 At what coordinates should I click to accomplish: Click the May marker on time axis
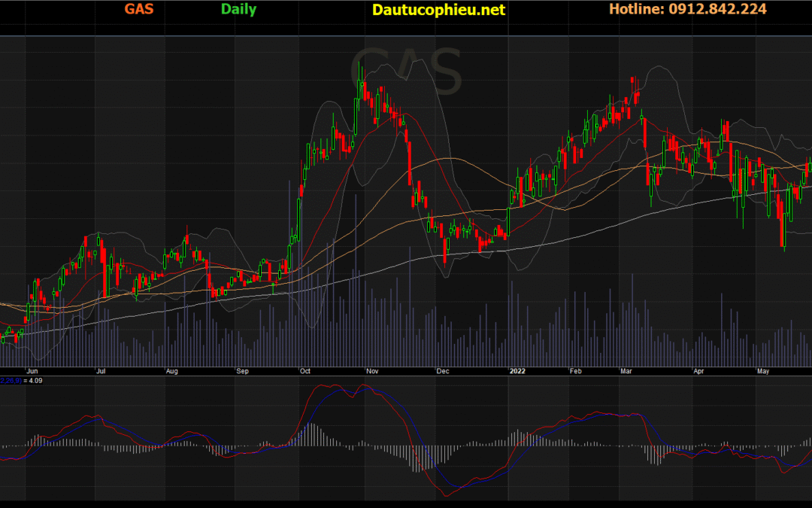[763, 371]
